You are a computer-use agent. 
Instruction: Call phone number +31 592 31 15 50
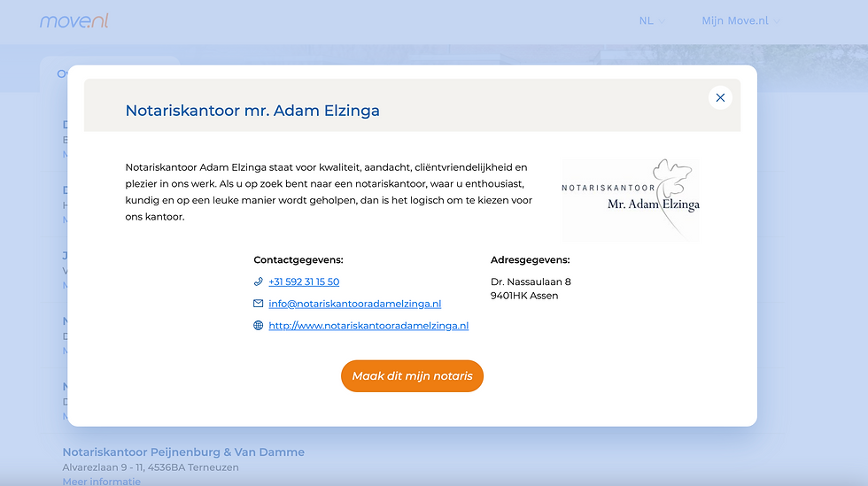[x=304, y=282]
